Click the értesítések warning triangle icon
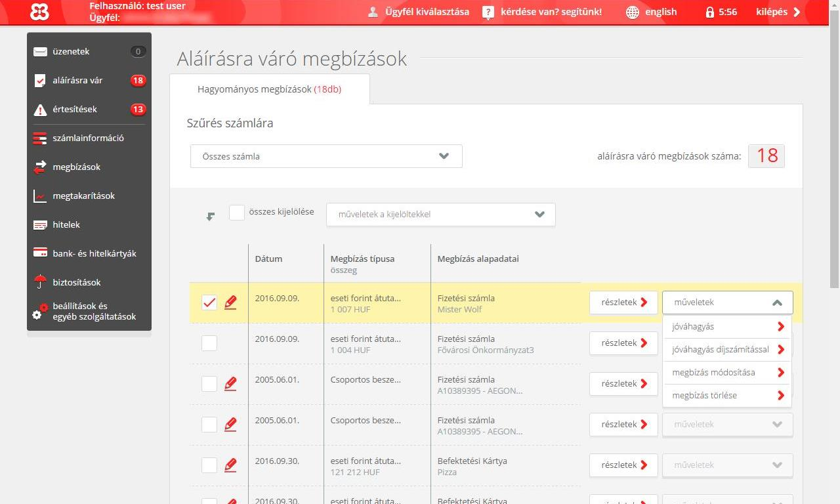 pos(40,110)
